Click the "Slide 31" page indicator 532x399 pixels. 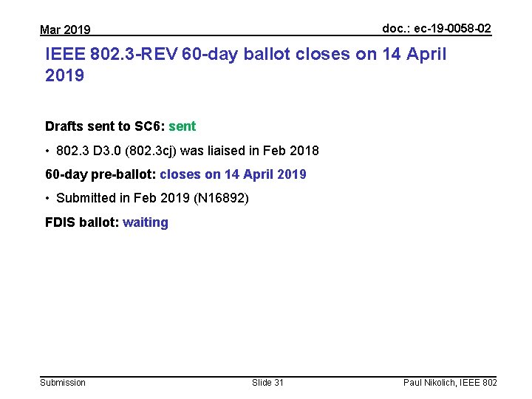pos(267,382)
